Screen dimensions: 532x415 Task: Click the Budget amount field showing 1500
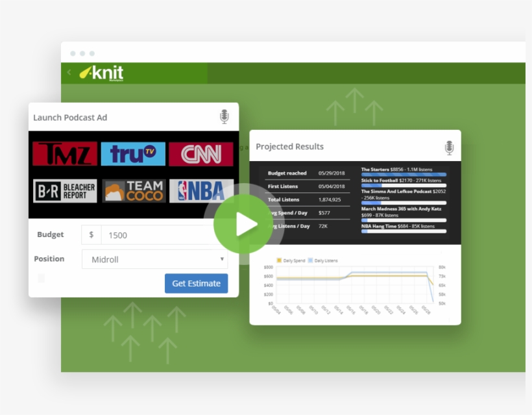click(x=164, y=235)
